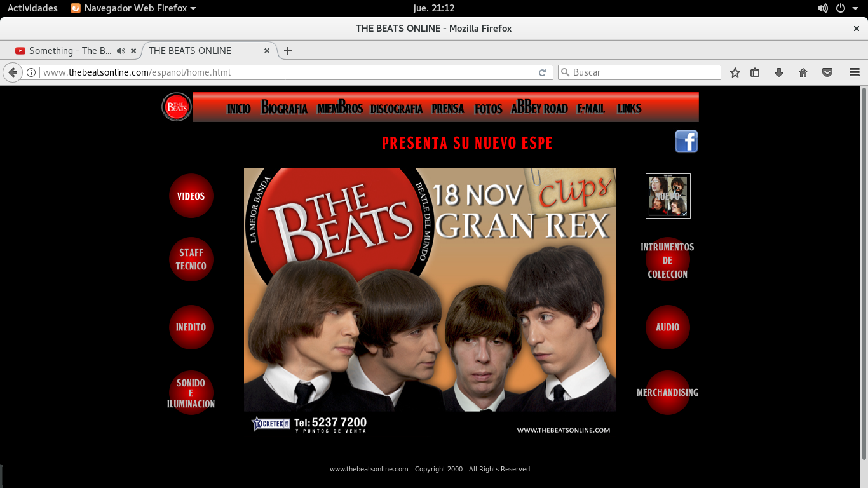Open Navegador Web Firefox app menu dropdown
The width and height of the screenshot is (868, 488).
133,8
